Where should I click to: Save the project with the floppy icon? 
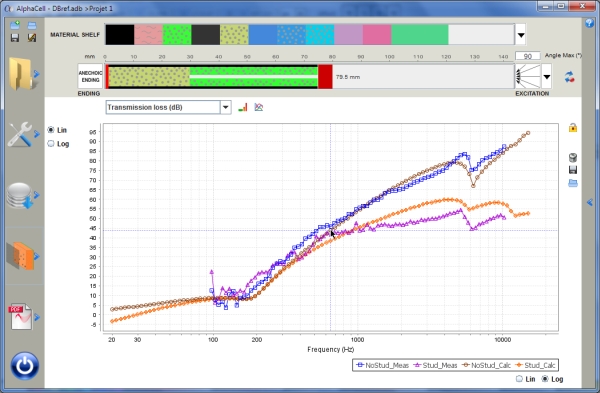[x=15, y=38]
